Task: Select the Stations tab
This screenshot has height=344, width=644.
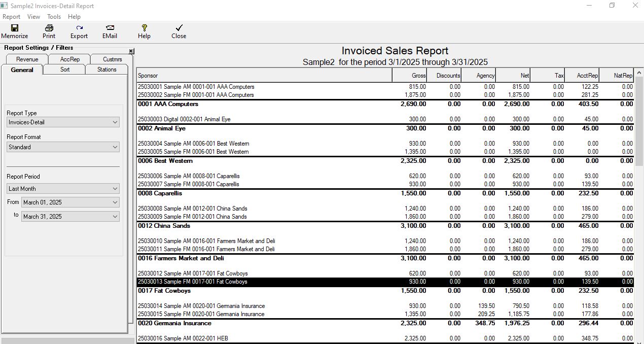Action: 106,70
